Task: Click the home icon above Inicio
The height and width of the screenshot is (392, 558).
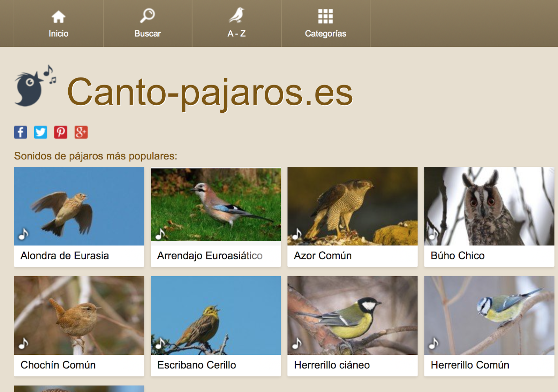Action: [x=59, y=17]
